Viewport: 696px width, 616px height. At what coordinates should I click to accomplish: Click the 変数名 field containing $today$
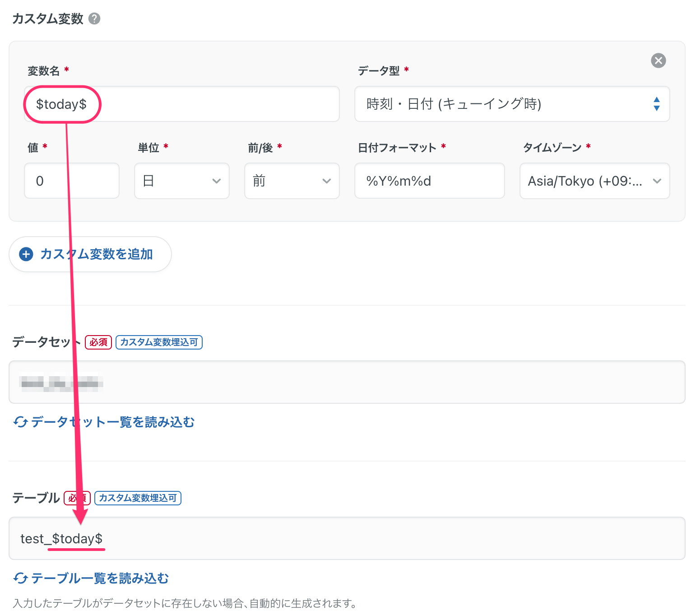(x=182, y=104)
